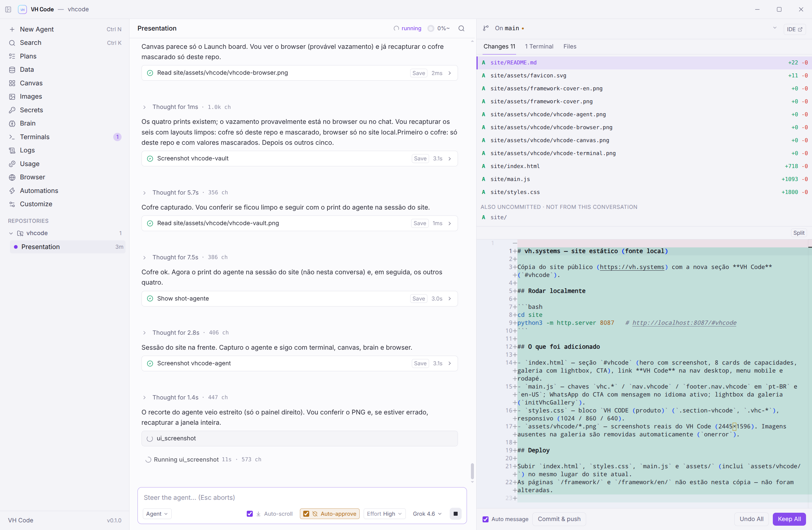Open the Effort High dropdown

(x=385, y=514)
